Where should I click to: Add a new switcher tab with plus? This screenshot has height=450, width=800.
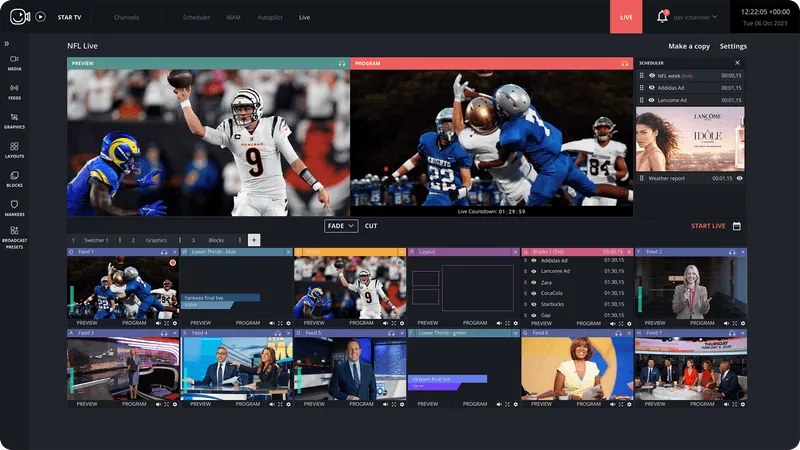coord(254,240)
